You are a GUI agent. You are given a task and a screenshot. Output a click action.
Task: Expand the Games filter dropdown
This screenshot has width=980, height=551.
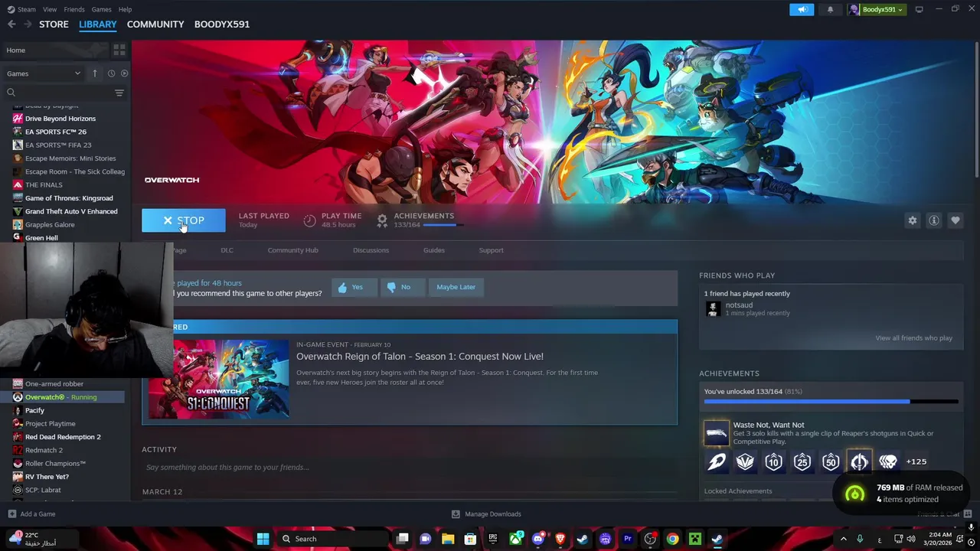44,73
